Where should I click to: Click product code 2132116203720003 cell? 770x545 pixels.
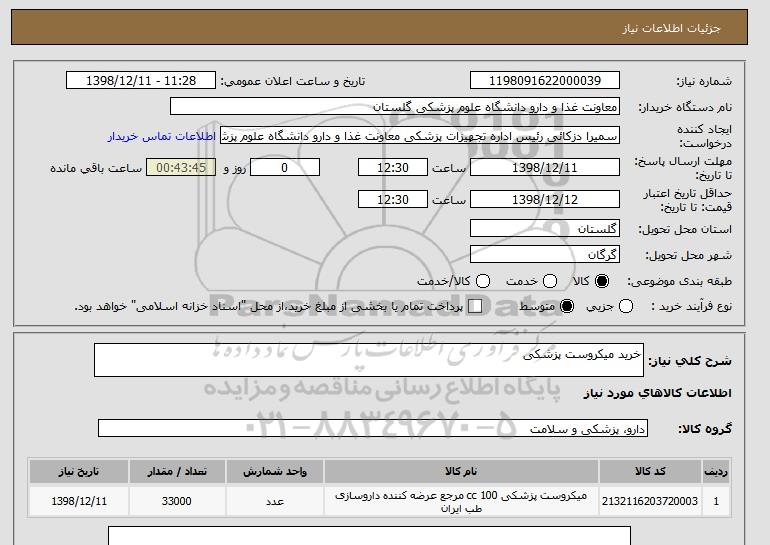tap(650, 501)
